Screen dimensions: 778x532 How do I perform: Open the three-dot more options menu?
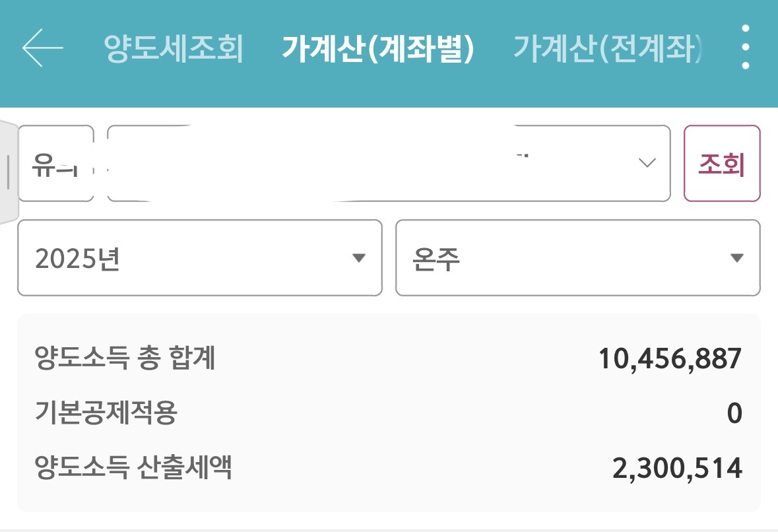(745, 48)
